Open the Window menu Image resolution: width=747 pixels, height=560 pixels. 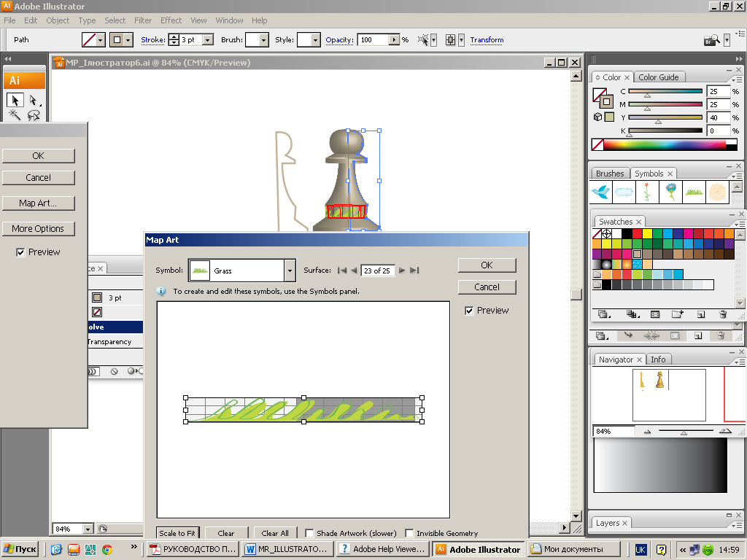click(x=229, y=20)
